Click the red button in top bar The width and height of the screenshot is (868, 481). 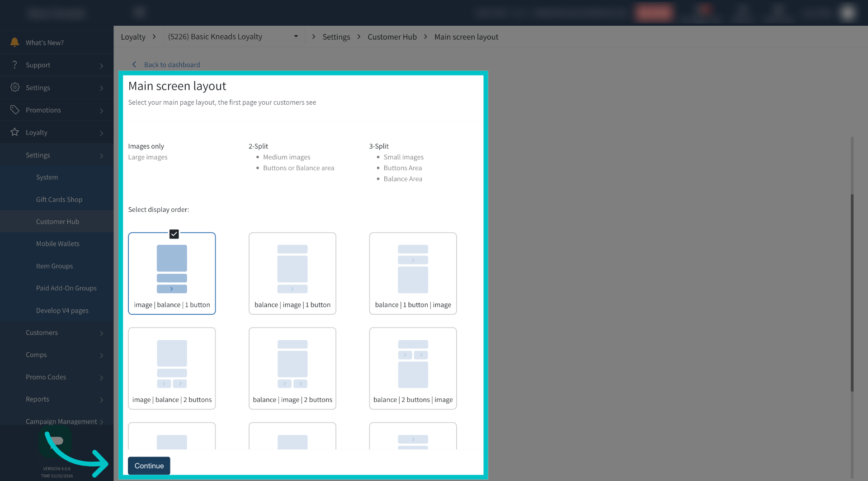pos(654,13)
